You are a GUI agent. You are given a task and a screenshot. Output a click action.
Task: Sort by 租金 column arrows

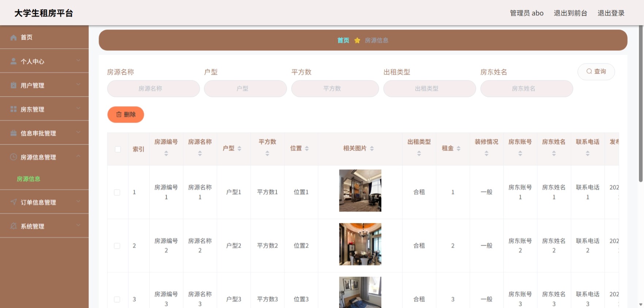point(458,149)
